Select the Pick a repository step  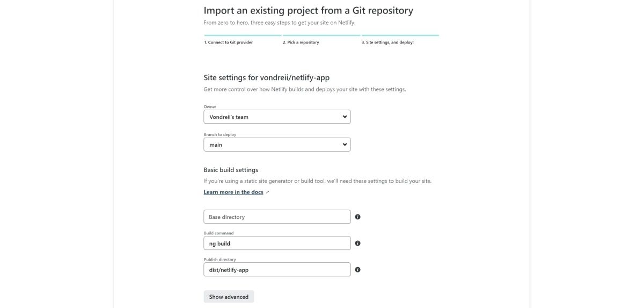(301, 42)
